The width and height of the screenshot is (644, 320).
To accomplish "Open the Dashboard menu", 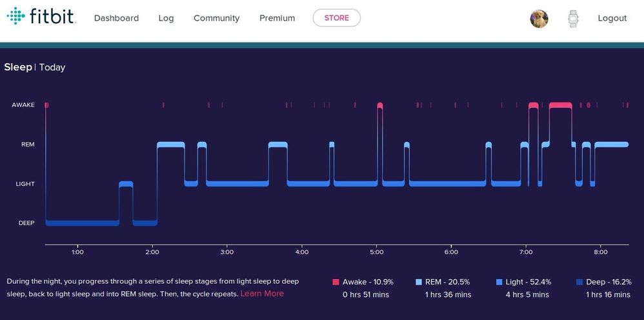I will tap(116, 18).
